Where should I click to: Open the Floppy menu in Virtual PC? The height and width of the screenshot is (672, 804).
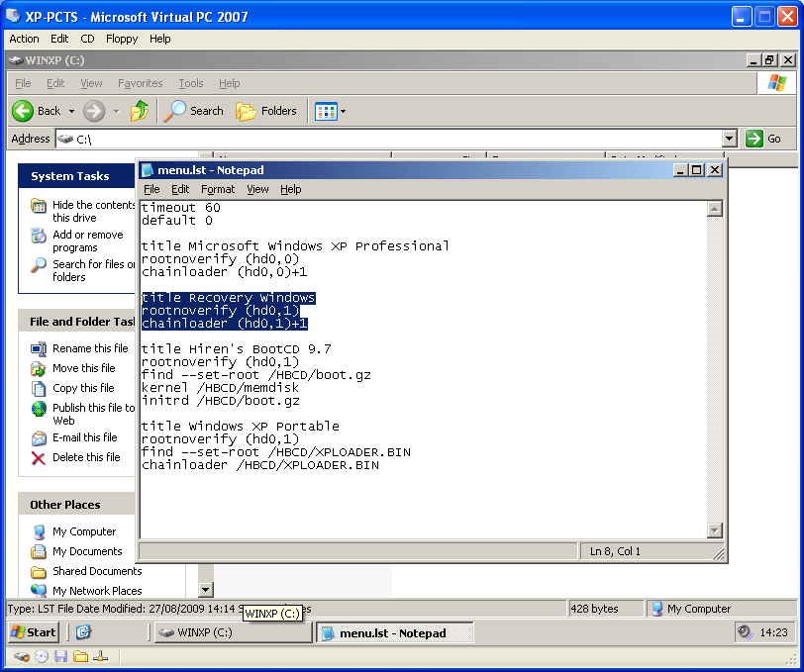tap(122, 39)
